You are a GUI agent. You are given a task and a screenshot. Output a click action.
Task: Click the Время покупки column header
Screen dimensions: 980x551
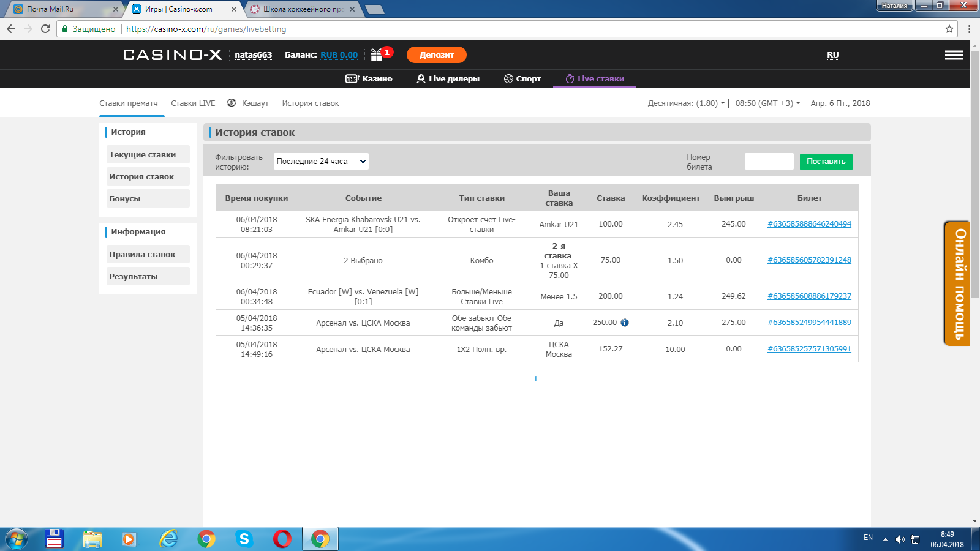(257, 198)
